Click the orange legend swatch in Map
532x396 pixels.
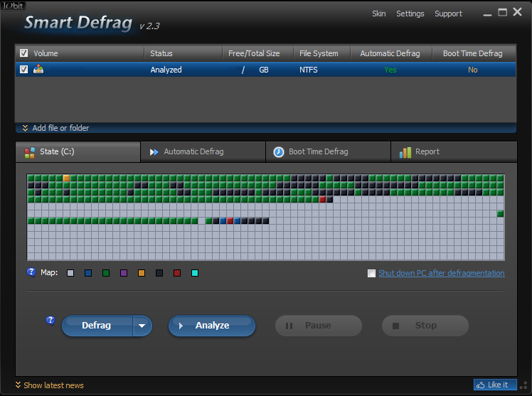142,273
